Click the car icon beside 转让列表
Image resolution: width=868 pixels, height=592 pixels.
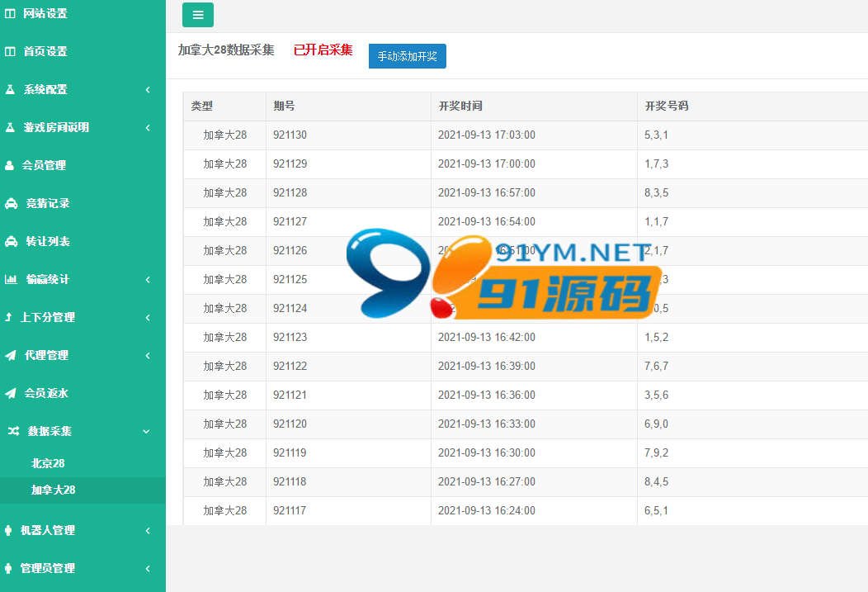pos(11,241)
